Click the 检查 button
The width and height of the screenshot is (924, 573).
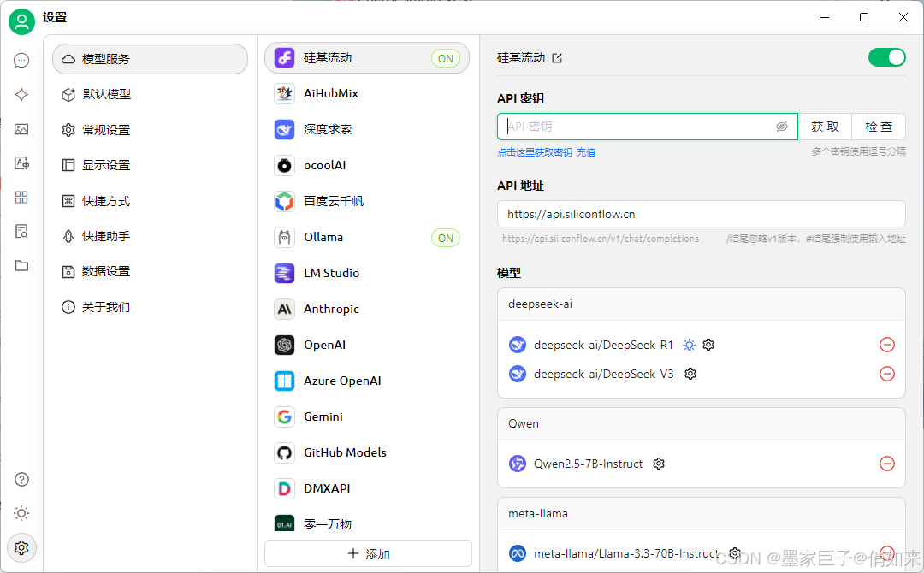pos(879,127)
